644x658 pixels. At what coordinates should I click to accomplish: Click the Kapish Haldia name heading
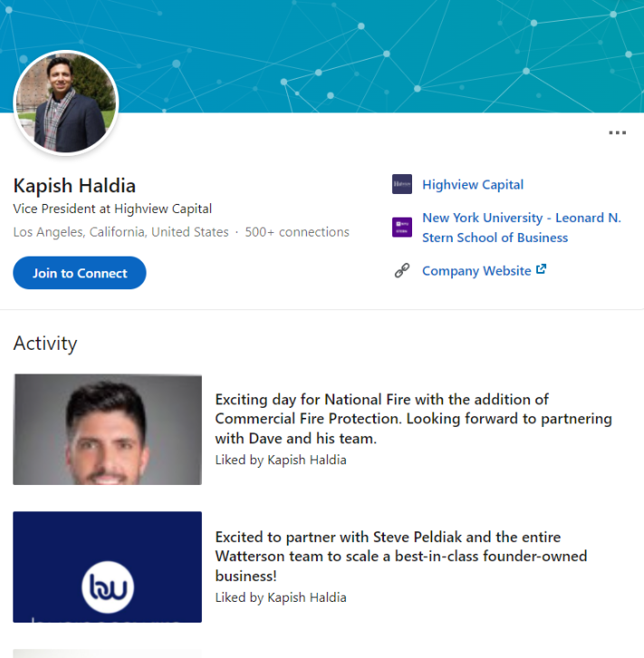[x=74, y=186]
